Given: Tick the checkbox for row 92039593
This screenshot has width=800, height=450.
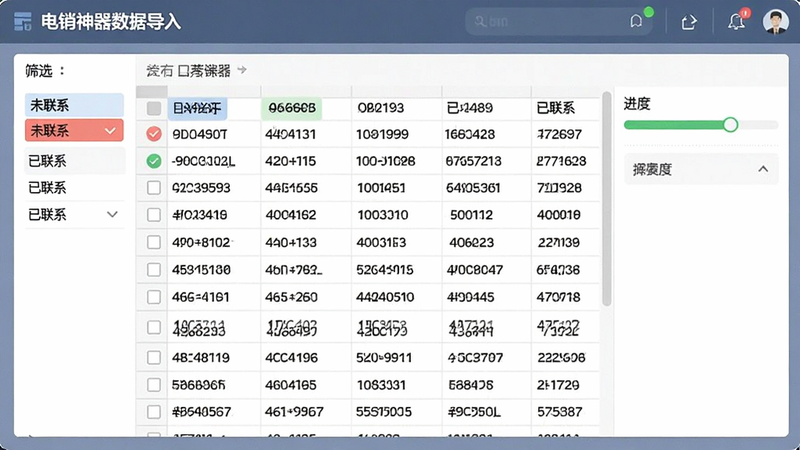Looking at the screenshot, I should coord(154,188).
